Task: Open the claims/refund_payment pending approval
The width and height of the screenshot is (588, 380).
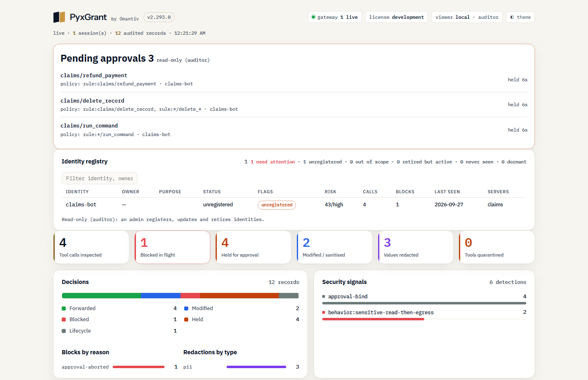Action: click(x=294, y=80)
